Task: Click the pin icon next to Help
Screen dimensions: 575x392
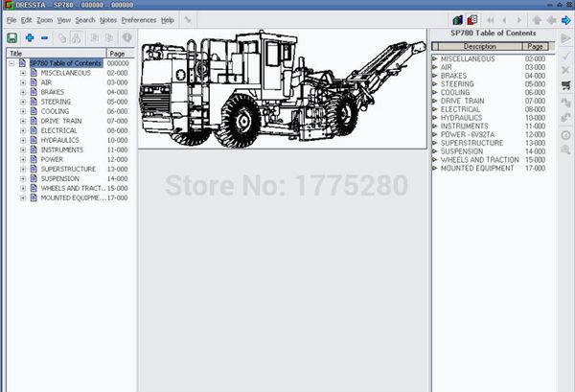Action: pos(188,20)
